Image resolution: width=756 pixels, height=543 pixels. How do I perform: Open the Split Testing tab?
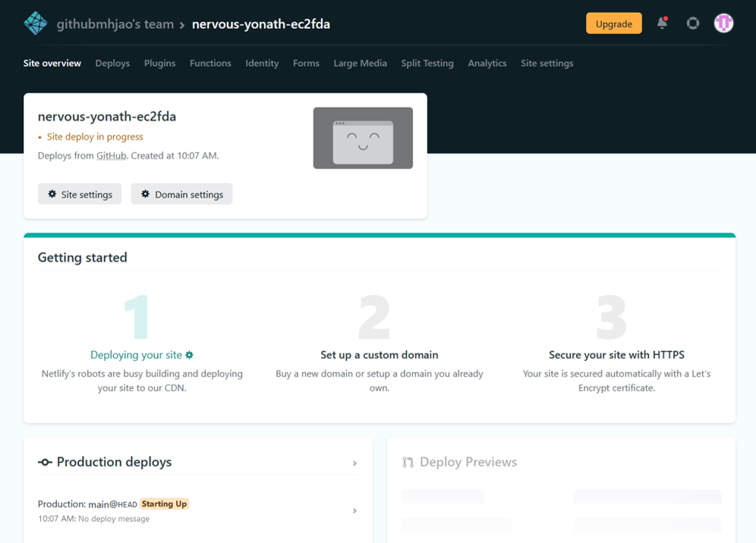click(427, 63)
